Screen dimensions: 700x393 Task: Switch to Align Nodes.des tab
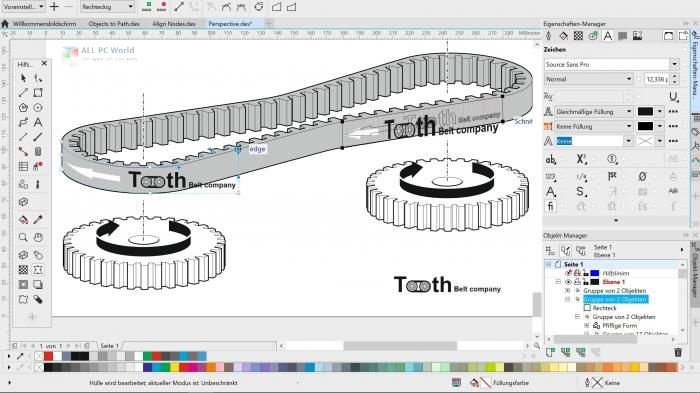coord(174,24)
